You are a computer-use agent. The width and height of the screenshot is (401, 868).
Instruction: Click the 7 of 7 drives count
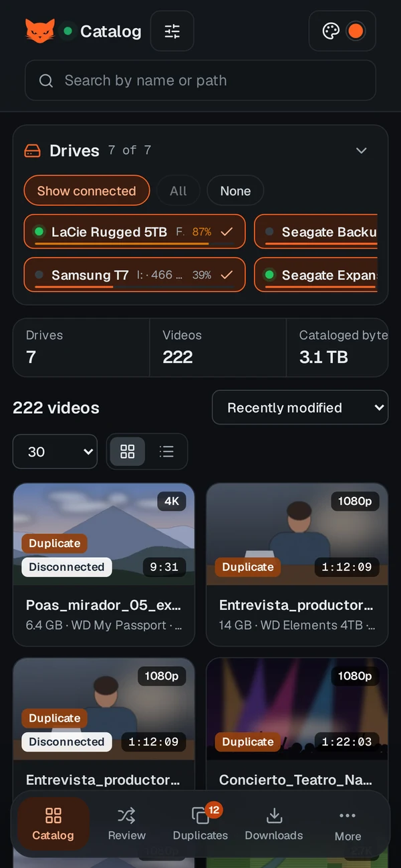(130, 150)
